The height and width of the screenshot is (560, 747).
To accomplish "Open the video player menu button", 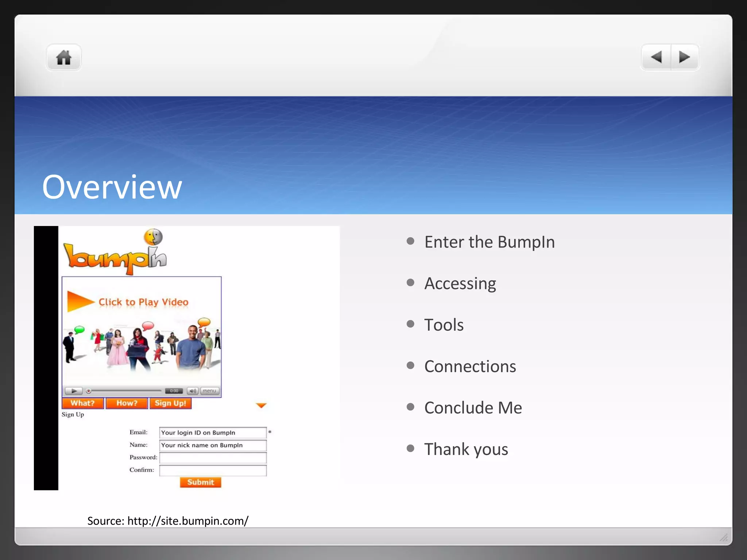I will click(209, 391).
